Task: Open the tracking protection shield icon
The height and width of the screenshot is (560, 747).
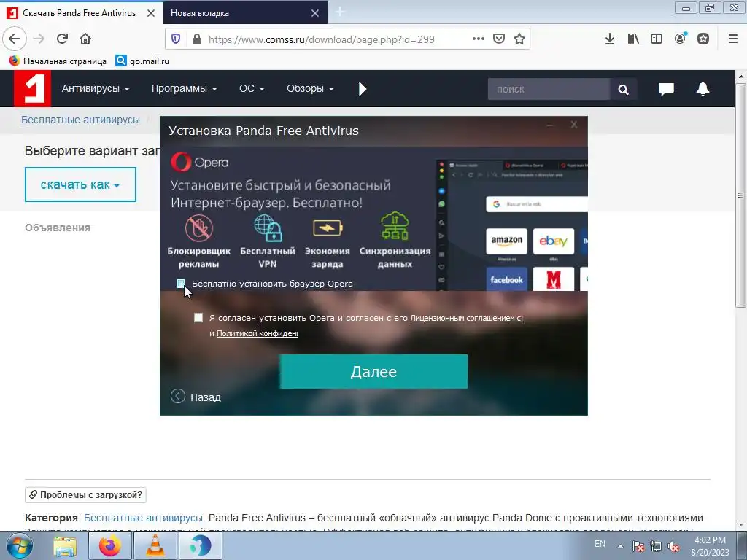Action: [x=176, y=39]
